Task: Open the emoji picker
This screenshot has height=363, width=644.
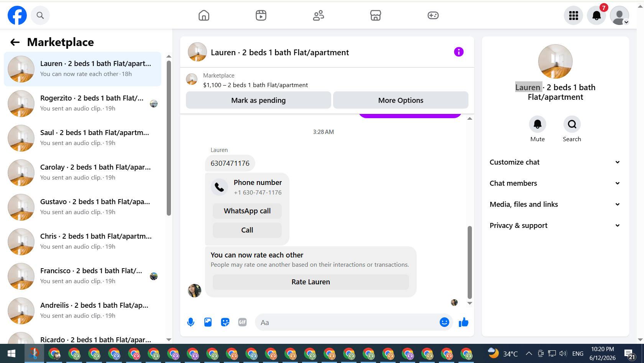Action: (444, 322)
